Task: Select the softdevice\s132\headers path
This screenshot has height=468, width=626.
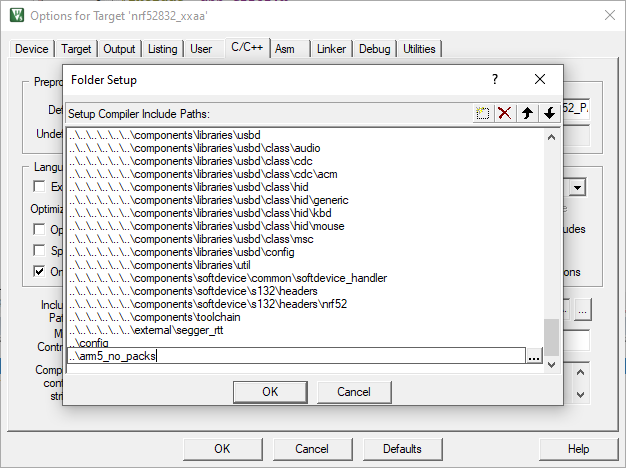Action: (193, 291)
